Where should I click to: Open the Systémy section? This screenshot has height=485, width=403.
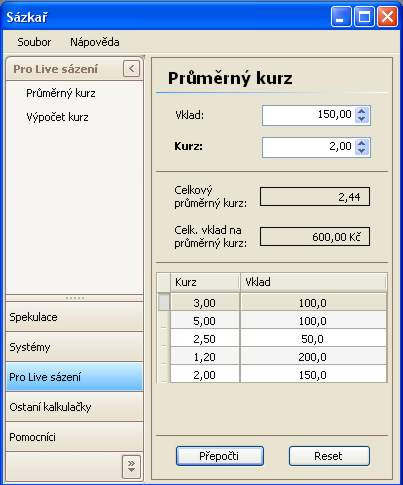pyautogui.click(x=74, y=347)
